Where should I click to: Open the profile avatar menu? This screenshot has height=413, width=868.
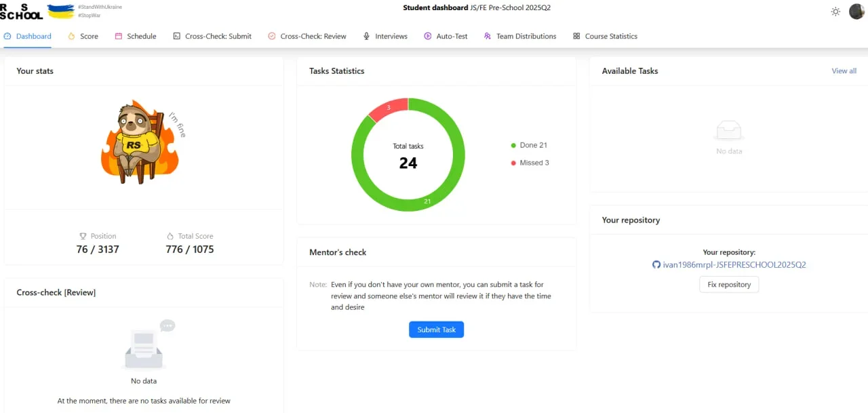click(856, 12)
